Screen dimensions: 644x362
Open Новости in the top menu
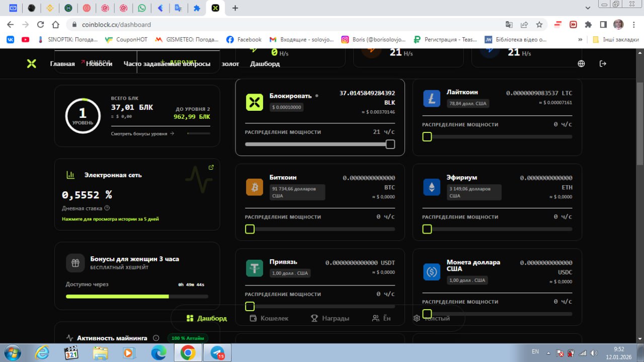click(99, 64)
